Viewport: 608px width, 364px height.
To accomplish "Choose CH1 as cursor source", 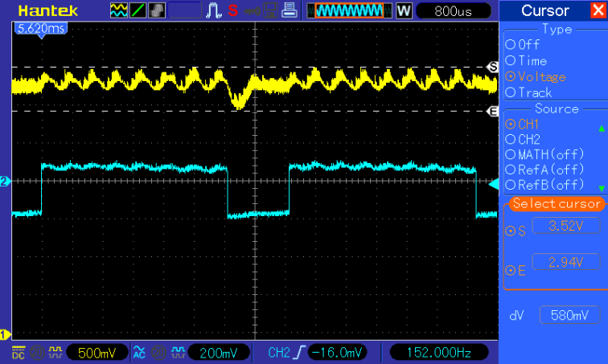I will (522, 125).
